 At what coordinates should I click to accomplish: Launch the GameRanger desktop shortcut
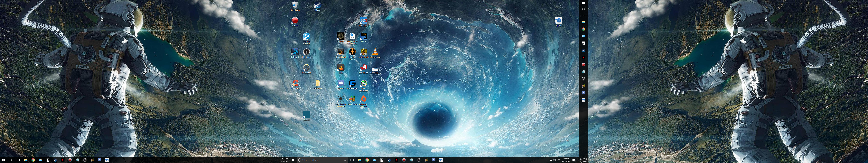click(x=352, y=84)
